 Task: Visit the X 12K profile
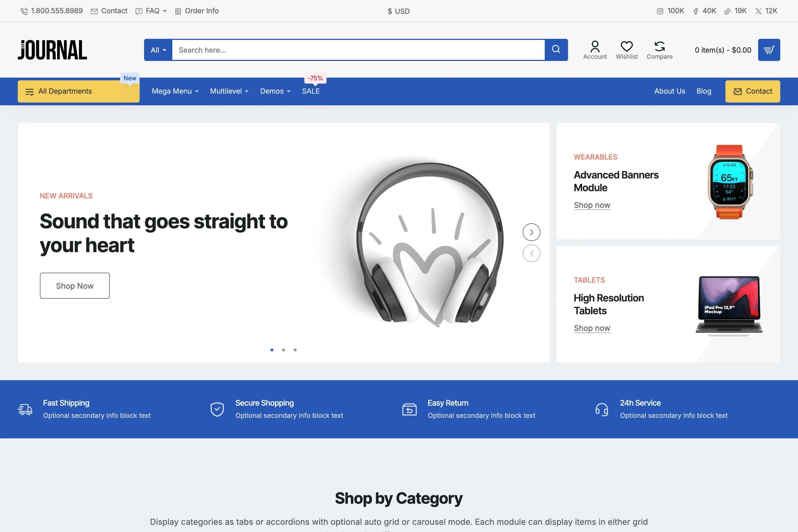click(766, 11)
